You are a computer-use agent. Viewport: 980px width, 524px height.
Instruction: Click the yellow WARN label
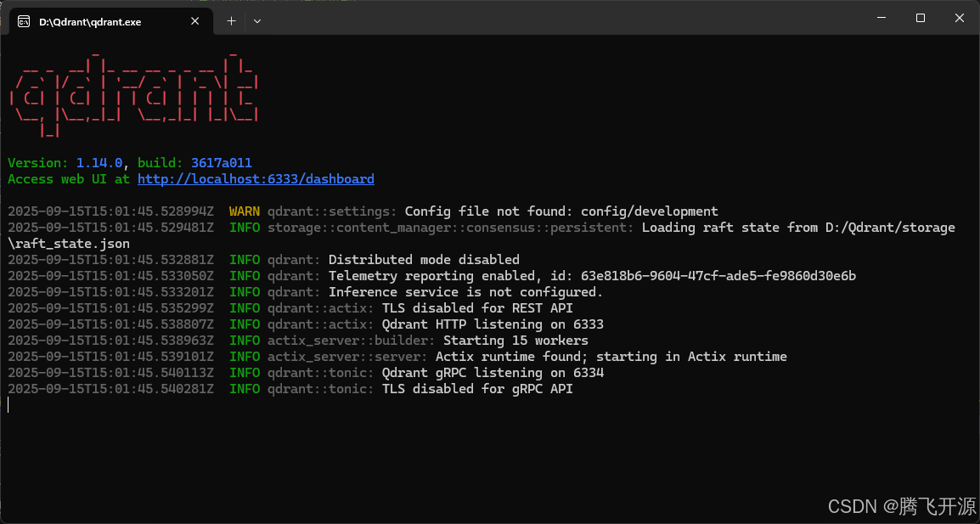point(245,211)
